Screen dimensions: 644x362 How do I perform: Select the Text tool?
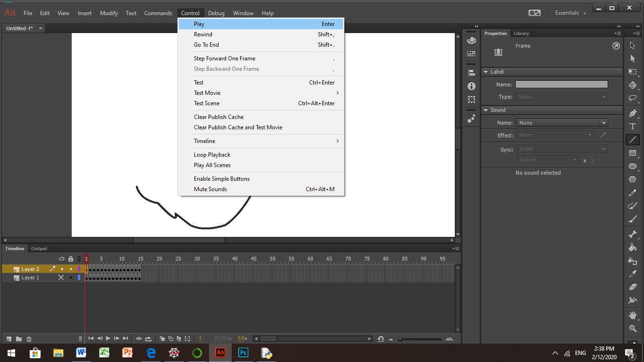[633, 126]
